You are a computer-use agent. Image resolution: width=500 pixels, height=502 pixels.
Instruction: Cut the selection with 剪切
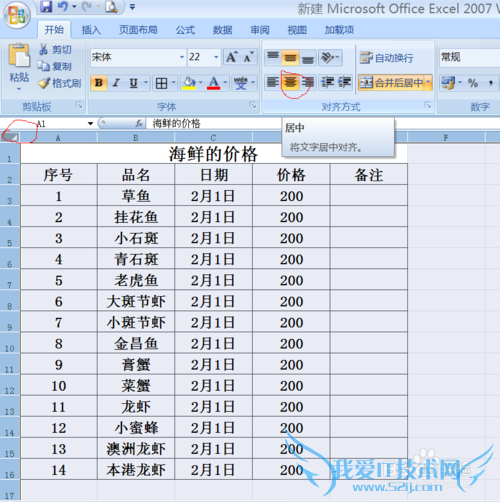pos(55,50)
